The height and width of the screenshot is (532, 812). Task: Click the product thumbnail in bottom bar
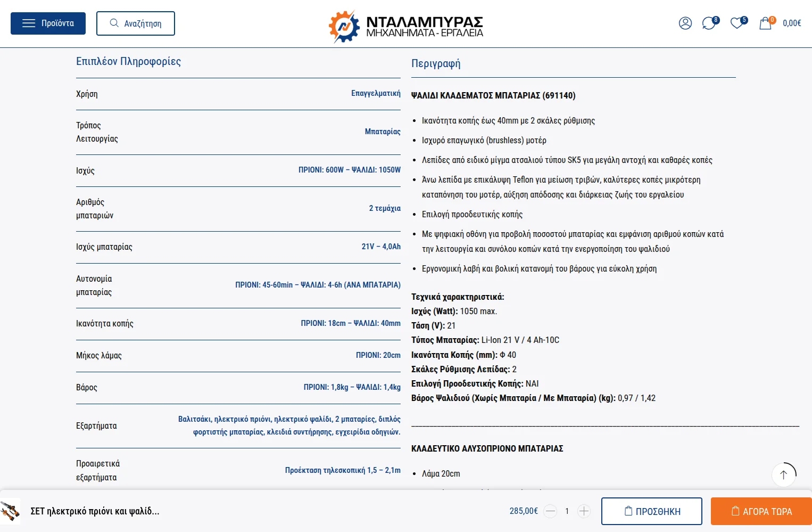pyautogui.click(x=10, y=511)
